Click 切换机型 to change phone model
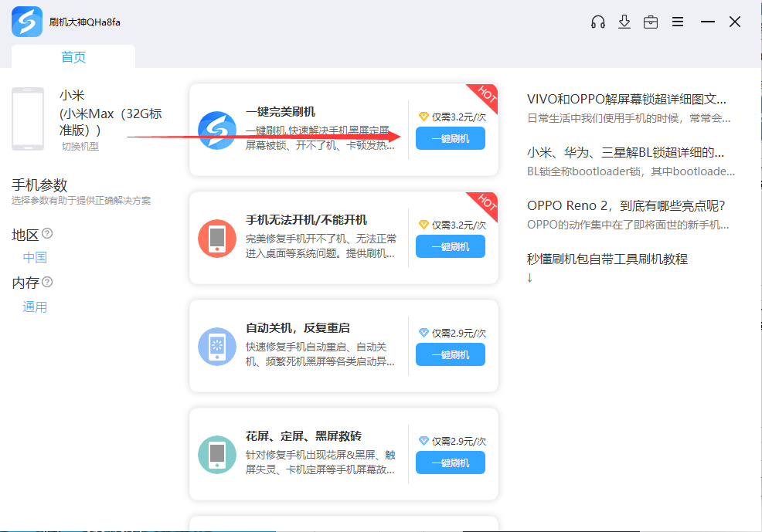This screenshot has height=532, width=762. [80, 147]
